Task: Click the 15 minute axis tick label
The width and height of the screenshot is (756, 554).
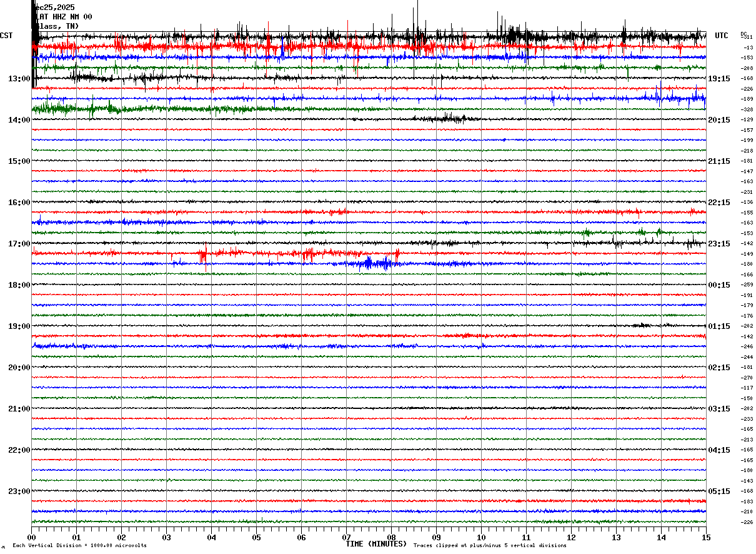Action: coord(705,538)
